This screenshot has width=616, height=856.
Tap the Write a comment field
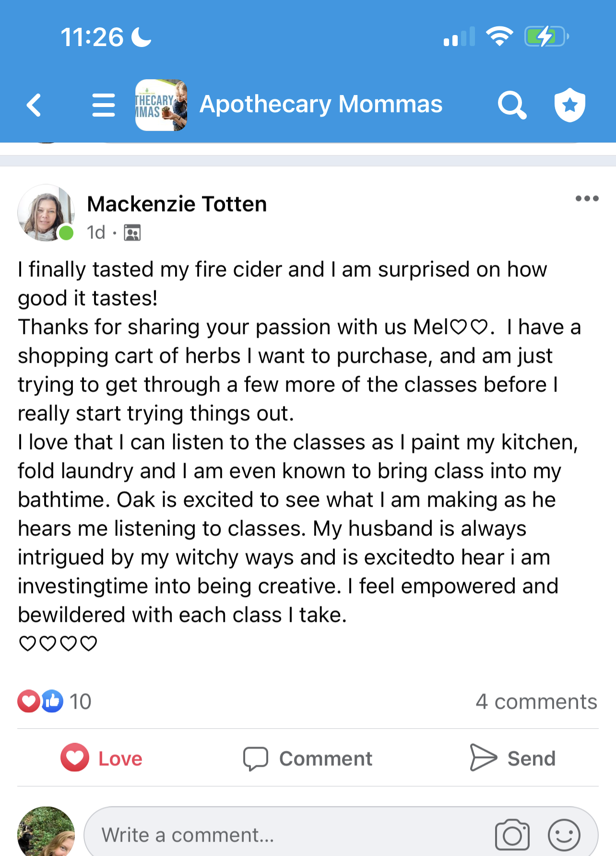(x=288, y=835)
